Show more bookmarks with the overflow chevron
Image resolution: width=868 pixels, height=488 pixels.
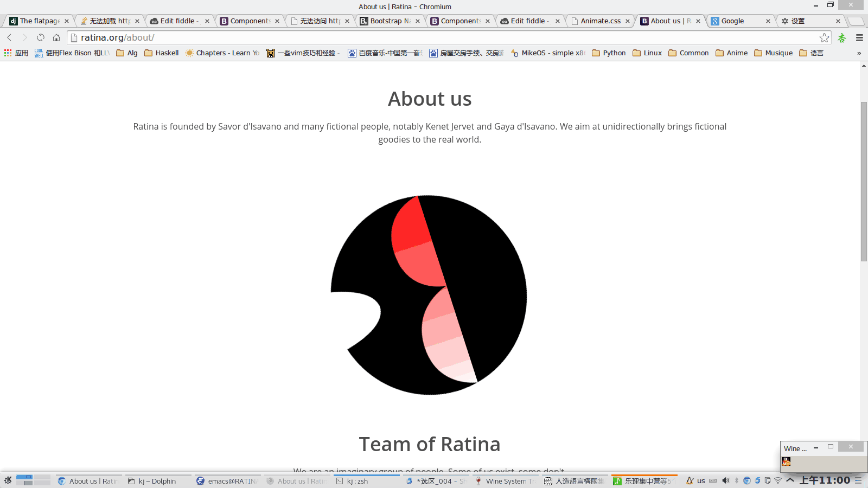tap(859, 53)
